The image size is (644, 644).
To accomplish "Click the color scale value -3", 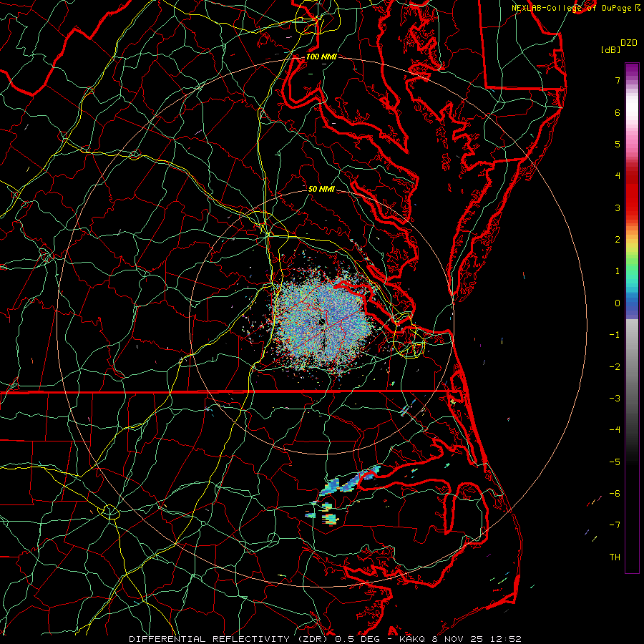I will pos(615,399).
